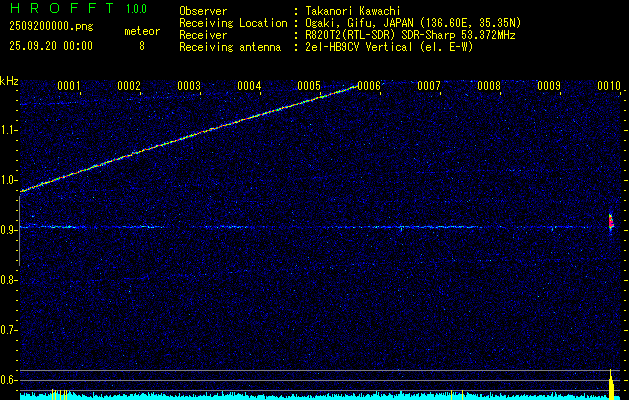Click the meteor count value 8
Image resolution: width=629 pixels, height=400 pixels.
(x=141, y=46)
